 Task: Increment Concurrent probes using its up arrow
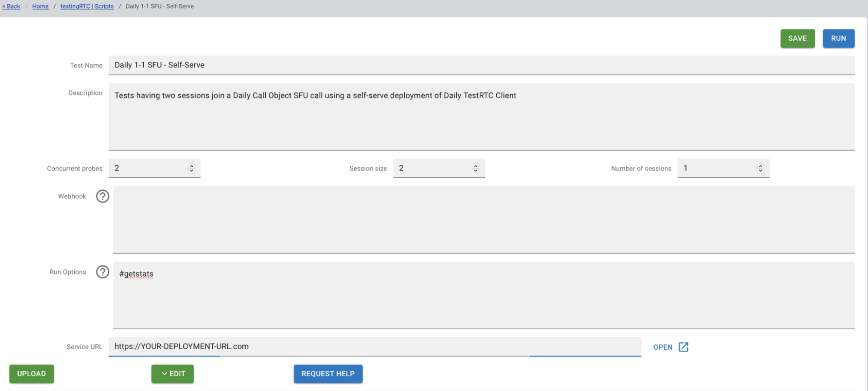[x=191, y=166]
